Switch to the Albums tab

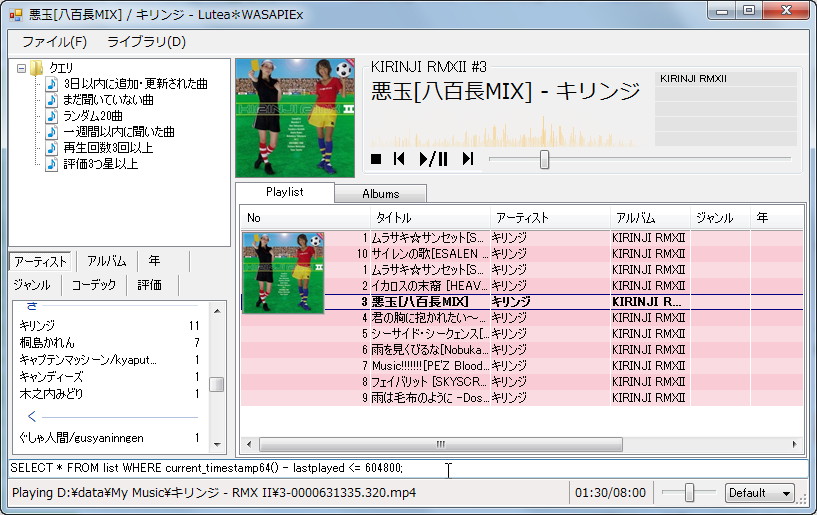(x=380, y=193)
